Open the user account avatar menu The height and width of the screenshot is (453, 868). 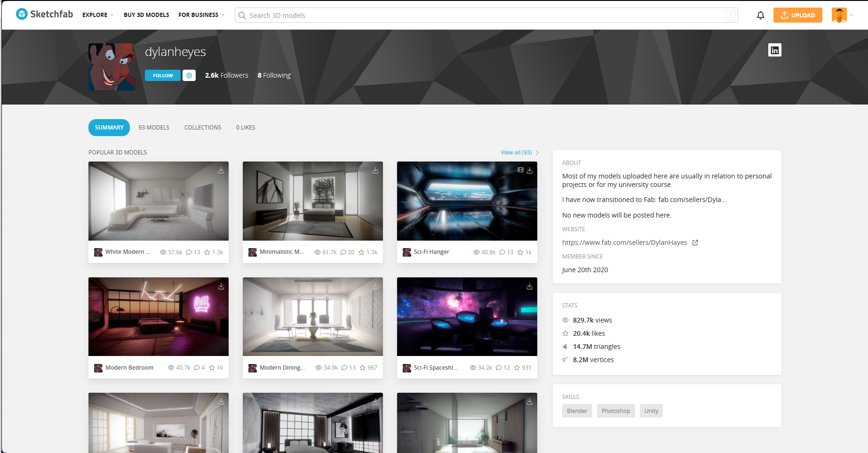tap(839, 15)
